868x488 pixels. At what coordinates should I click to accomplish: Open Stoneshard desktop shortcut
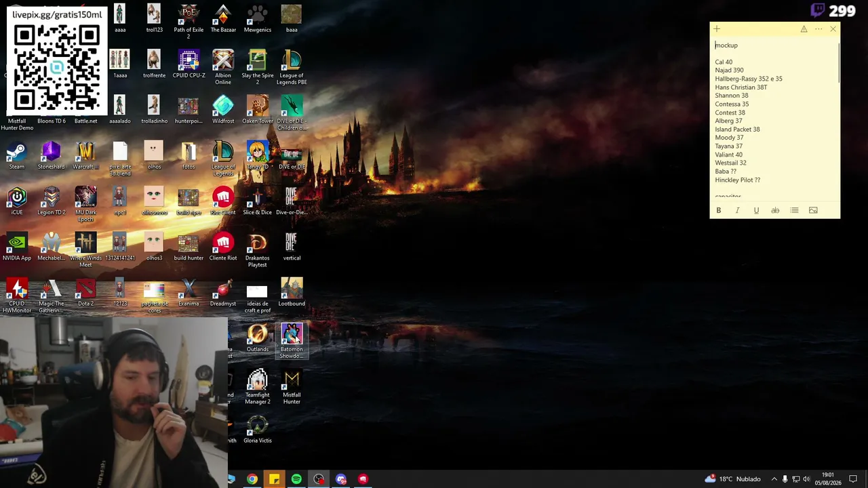click(x=52, y=155)
